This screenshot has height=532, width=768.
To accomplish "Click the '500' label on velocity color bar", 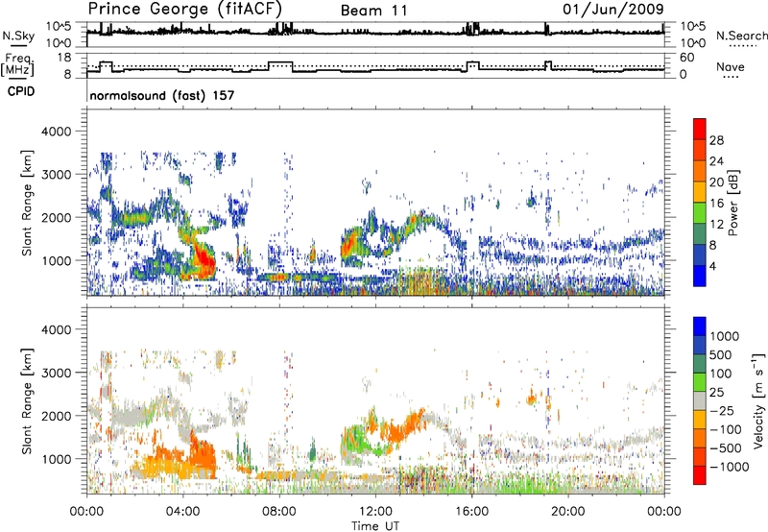I will coord(720,354).
